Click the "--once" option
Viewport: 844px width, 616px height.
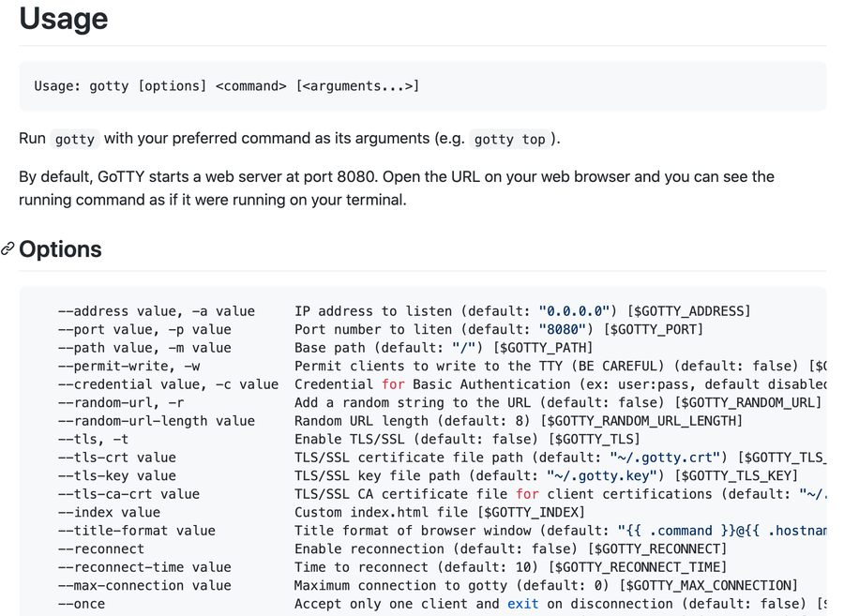point(82,604)
